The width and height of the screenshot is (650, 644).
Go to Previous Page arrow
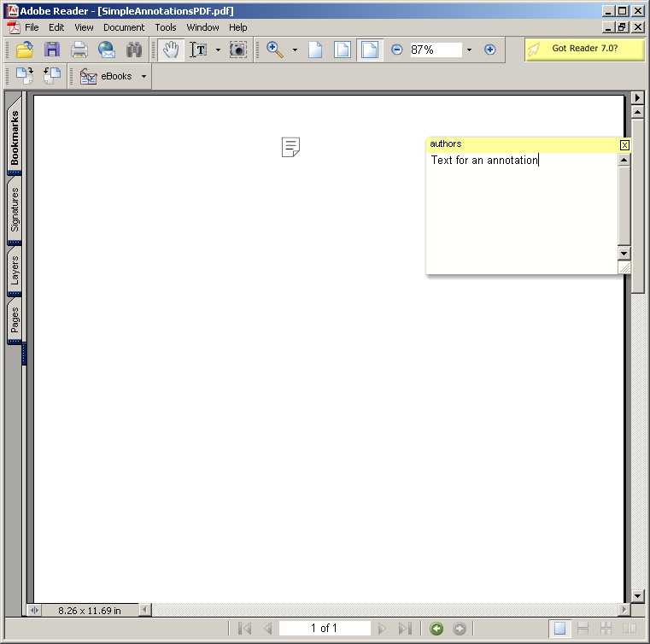click(x=268, y=629)
